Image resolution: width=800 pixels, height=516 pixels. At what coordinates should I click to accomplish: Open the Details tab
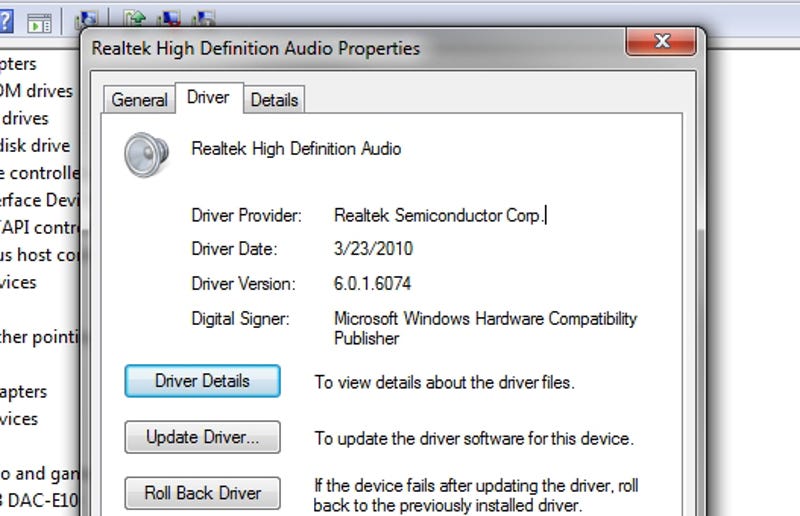click(274, 100)
